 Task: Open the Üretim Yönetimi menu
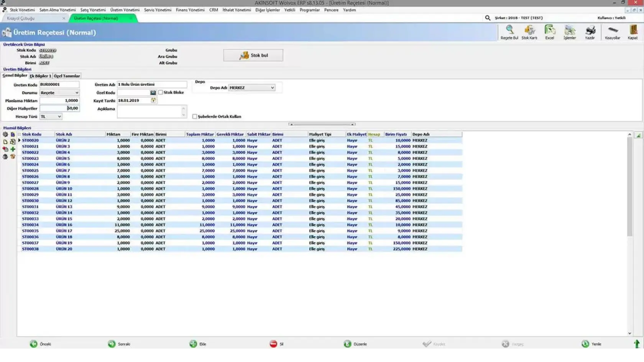pos(125,10)
